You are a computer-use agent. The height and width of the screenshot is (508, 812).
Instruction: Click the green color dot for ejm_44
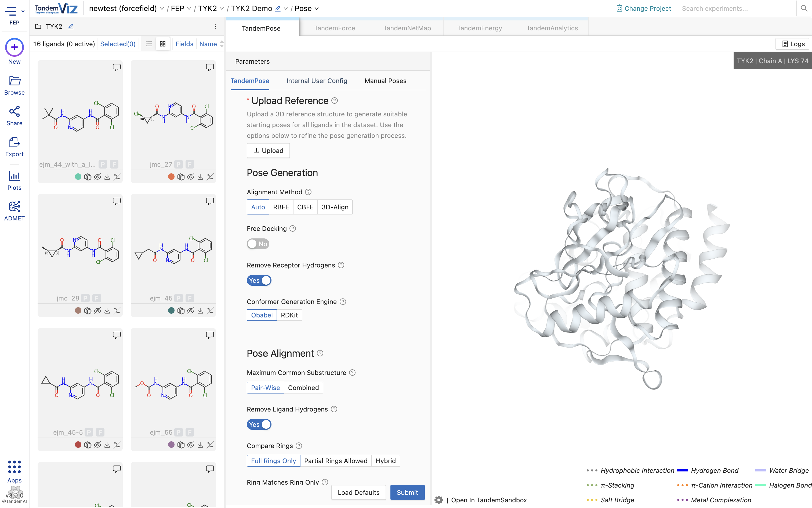pos(78,177)
